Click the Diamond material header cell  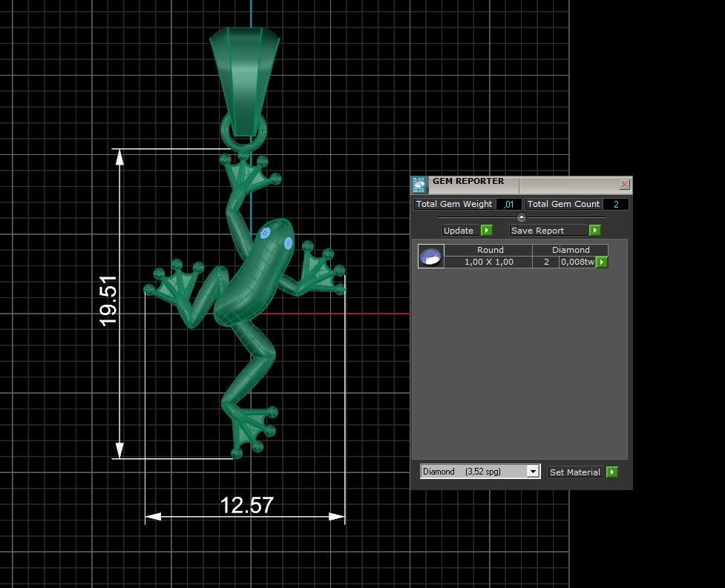[x=571, y=250]
